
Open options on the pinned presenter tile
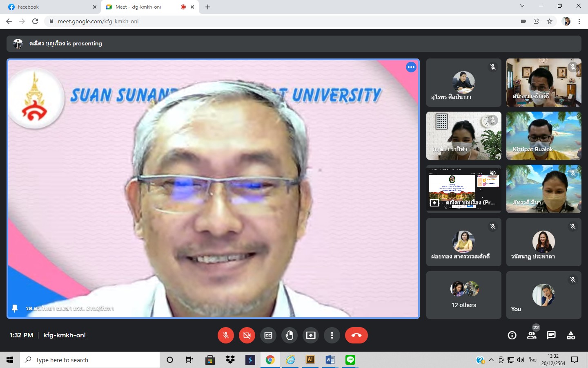pyautogui.click(x=411, y=67)
